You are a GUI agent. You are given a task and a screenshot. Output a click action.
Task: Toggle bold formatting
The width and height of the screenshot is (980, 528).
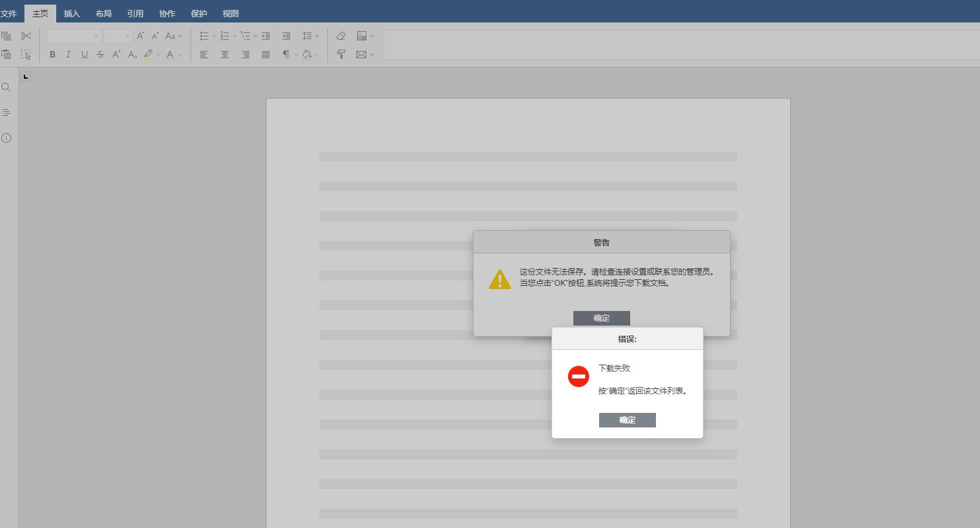tap(52, 54)
